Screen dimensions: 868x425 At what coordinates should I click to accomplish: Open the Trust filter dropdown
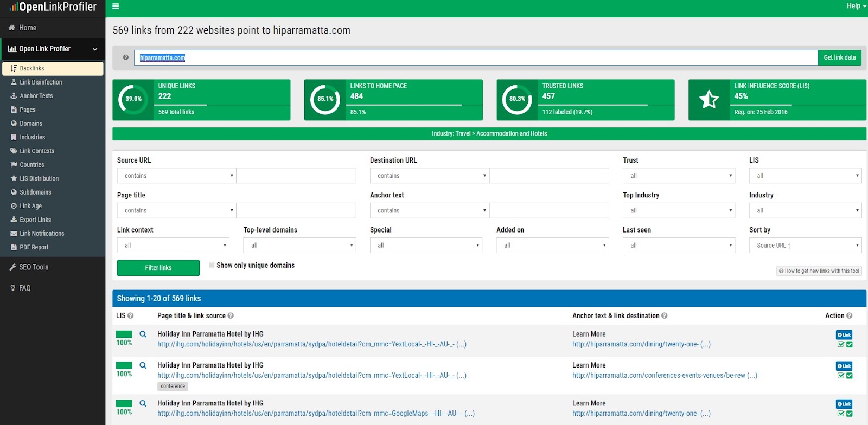tap(679, 176)
